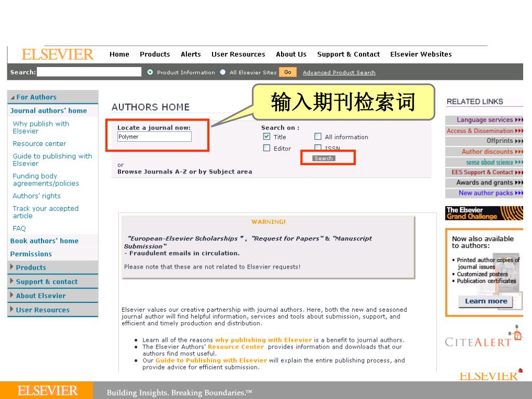This screenshot has height=399, width=532.
Task: Open the Permissions sidebar link
Action: 31,254
